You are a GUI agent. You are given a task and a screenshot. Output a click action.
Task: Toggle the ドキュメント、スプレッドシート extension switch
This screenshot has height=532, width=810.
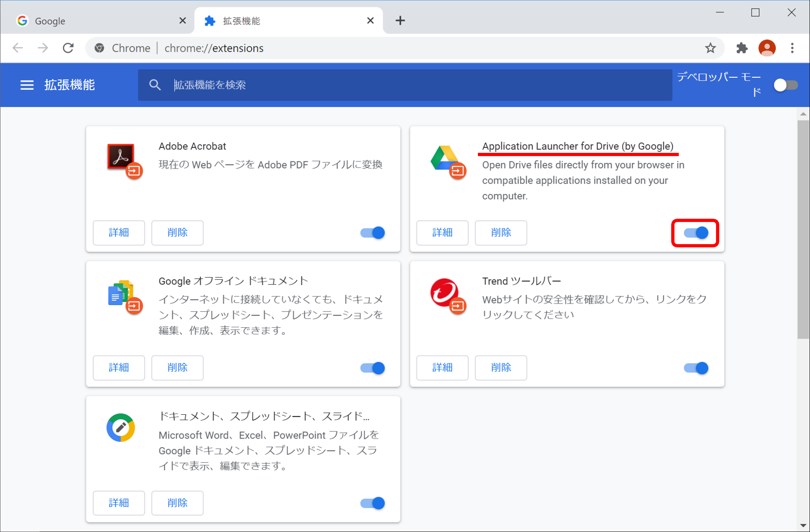coord(373,503)
